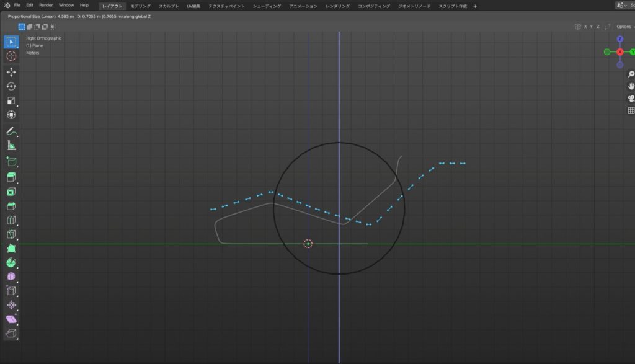Image resolution: width=635 pixels, height=364 pixels.
Task: Choose the Measure tool
Action: point(11,146)
